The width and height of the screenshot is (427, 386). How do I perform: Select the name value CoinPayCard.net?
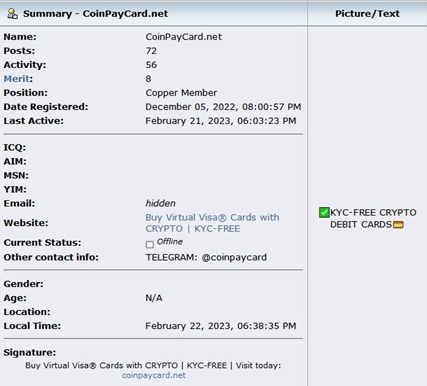[184, 37]
